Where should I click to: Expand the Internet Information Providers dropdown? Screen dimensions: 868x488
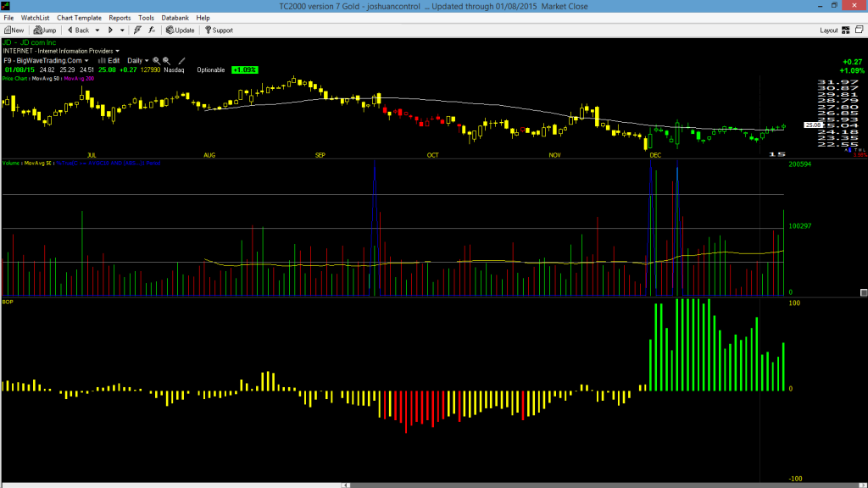(x=117, y=51)
